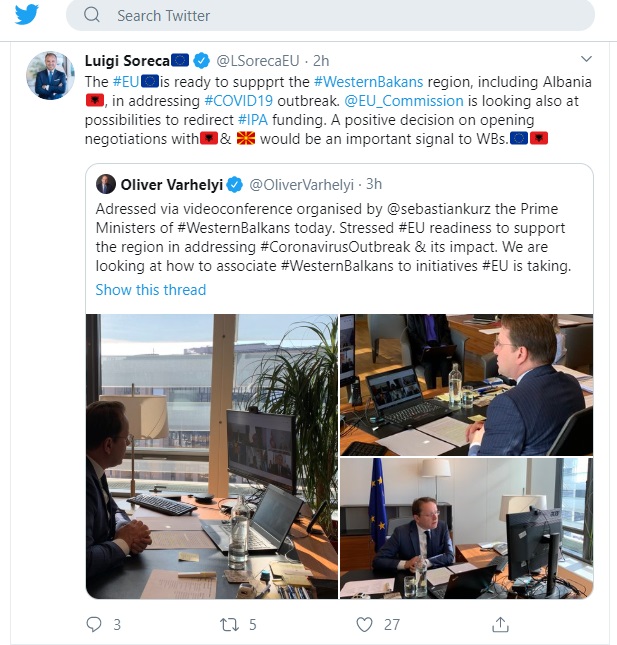
Task: Open Luigi Soreca's display name
Action: 127,61
